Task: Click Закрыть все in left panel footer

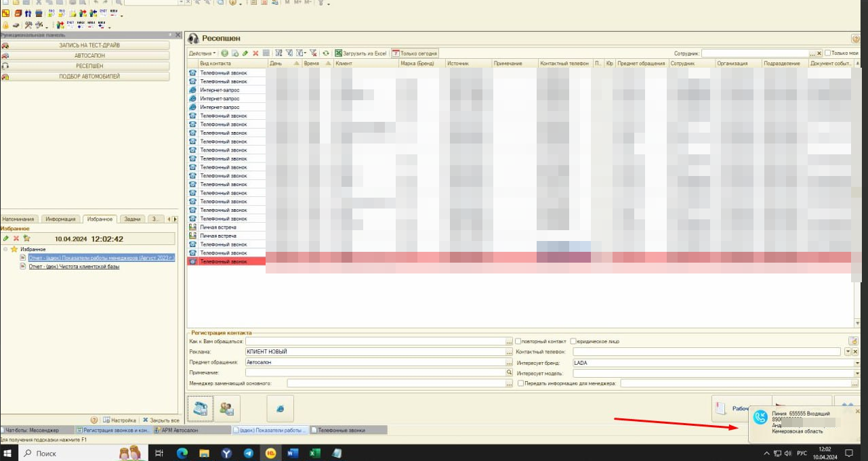Action: [161, 420]
